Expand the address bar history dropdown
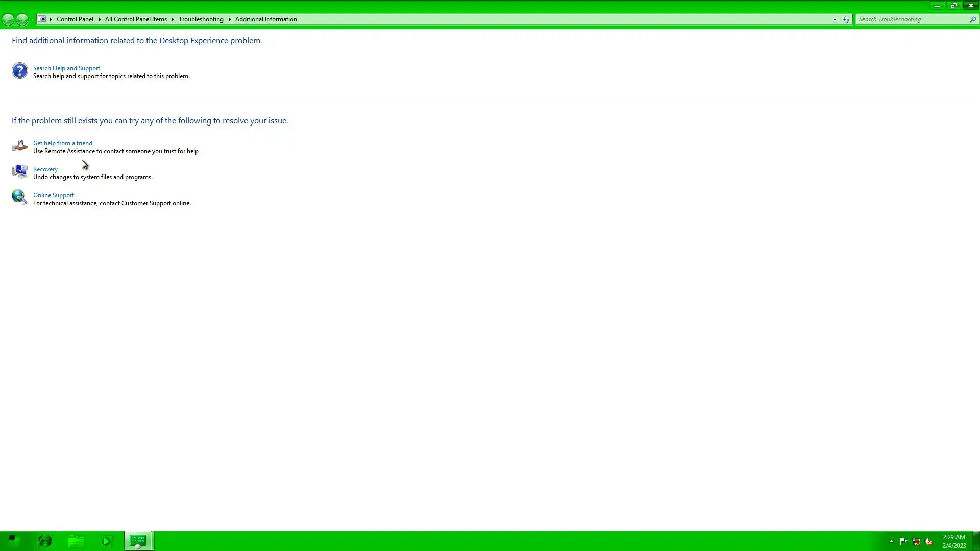The width and height of the screenshot is (980, 551). coord(835,19)
